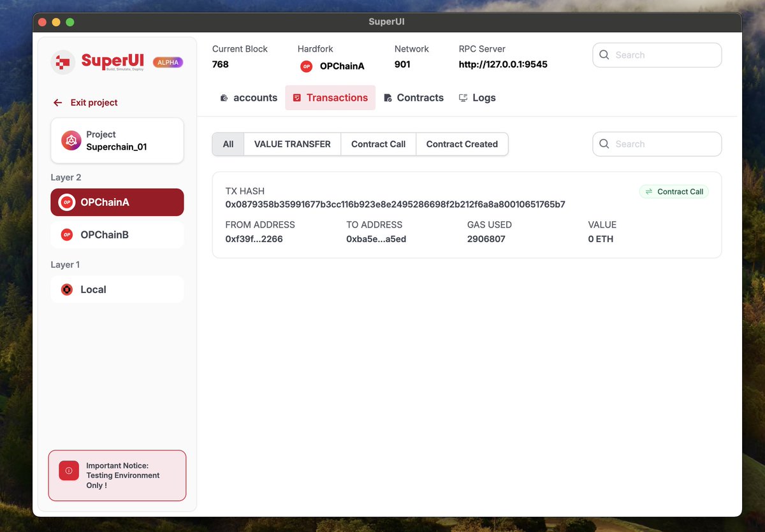
Task: Click the transaction hash 0x0879358b...
Action: click(x=395, y=205)
